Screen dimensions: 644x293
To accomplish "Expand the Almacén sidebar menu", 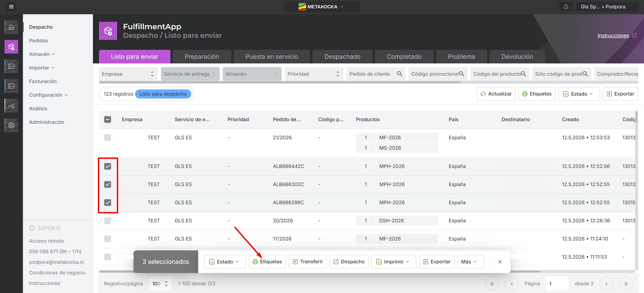I will point(42,54).
